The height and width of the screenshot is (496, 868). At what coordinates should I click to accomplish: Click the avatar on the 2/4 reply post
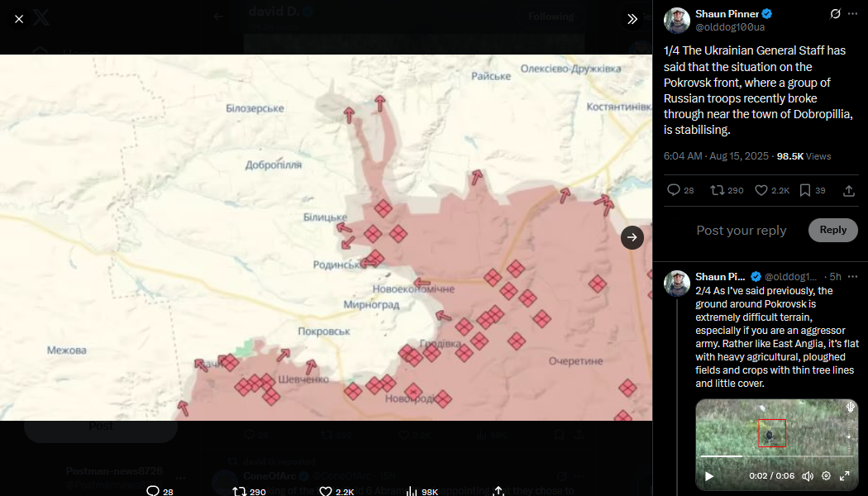click(676, 284)
